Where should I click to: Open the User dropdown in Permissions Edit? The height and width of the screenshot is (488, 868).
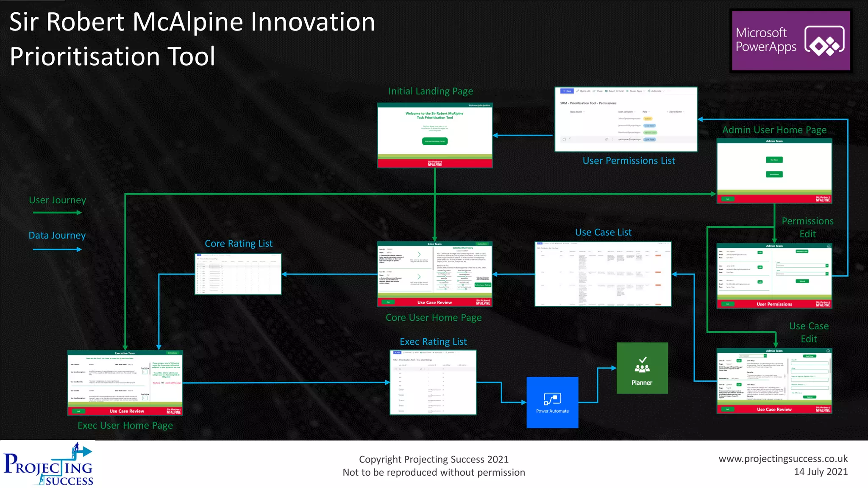(x=826, y=266)
